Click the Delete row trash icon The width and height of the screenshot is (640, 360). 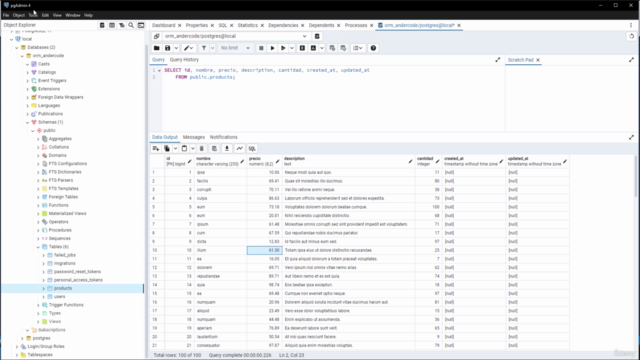coord(202,149)
